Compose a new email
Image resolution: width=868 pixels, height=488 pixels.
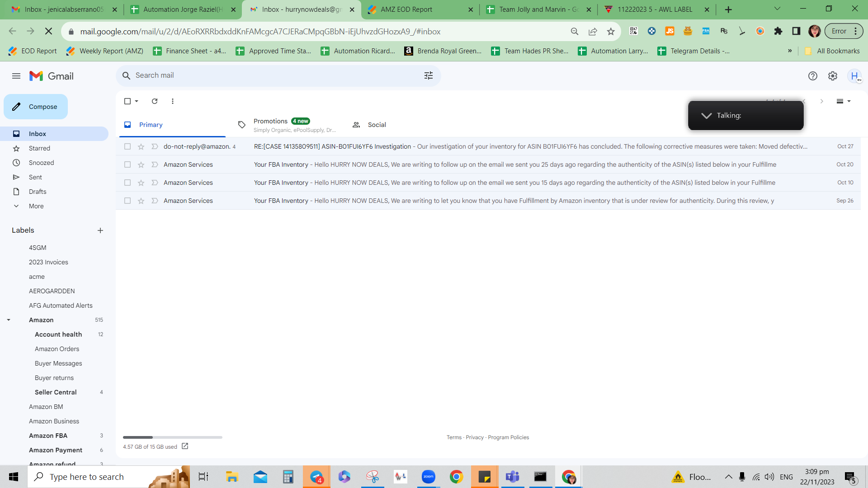pos(36,107)
